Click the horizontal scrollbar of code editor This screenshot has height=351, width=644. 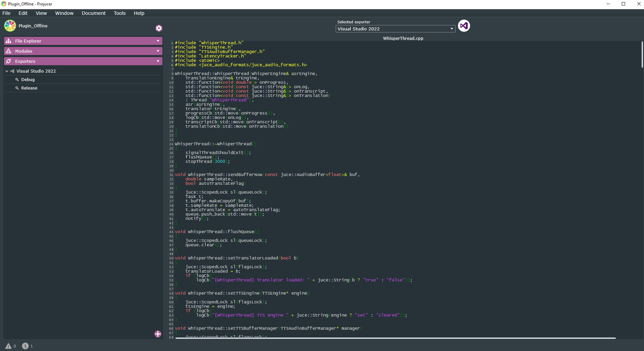pos(395,338)
